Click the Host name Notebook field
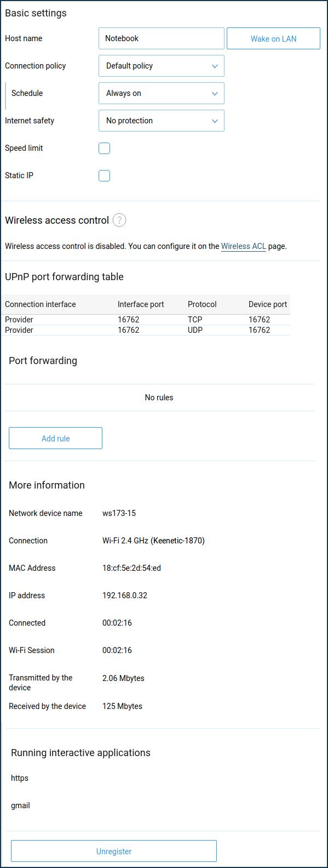328x868 pixels. click(x=162, y=38)
